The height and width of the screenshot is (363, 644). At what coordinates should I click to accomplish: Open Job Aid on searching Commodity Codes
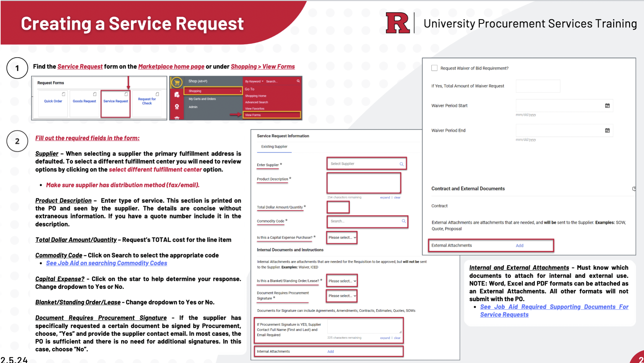coord(107,263)
